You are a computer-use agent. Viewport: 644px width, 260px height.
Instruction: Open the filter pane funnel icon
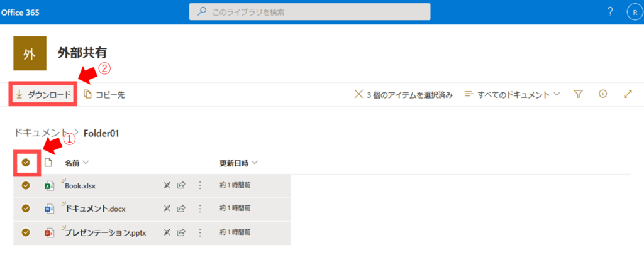pyautogui.click(x=579, y=94)
